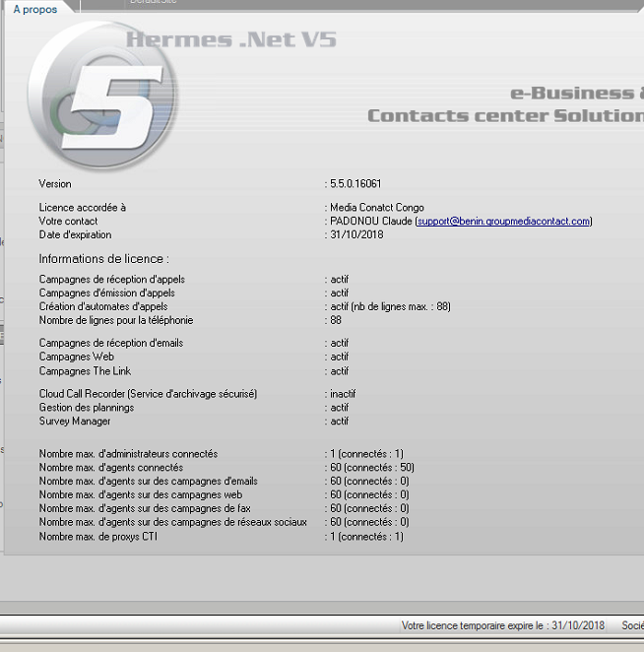Click the Date d'expiration value 31/10/2018
The image size is (644, 652).
click(354, 235)
